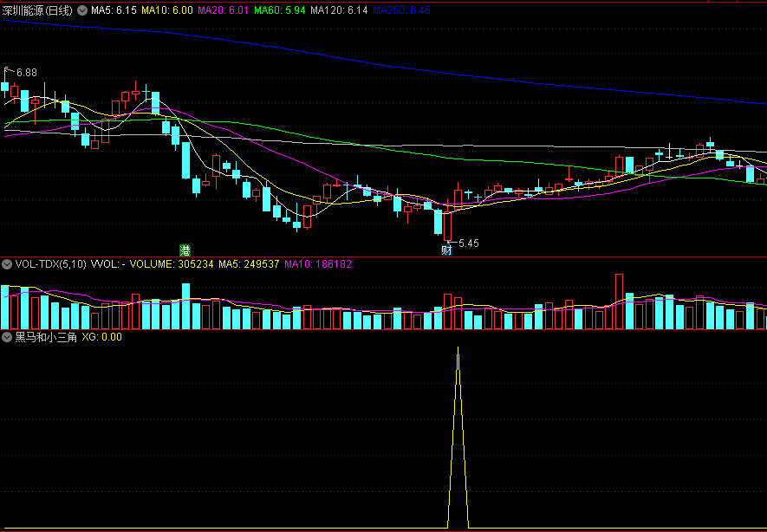Screen dimensions: 767x532
Task: Click the yellow XG signal spike peak
Action: click(x=458, y=348)
